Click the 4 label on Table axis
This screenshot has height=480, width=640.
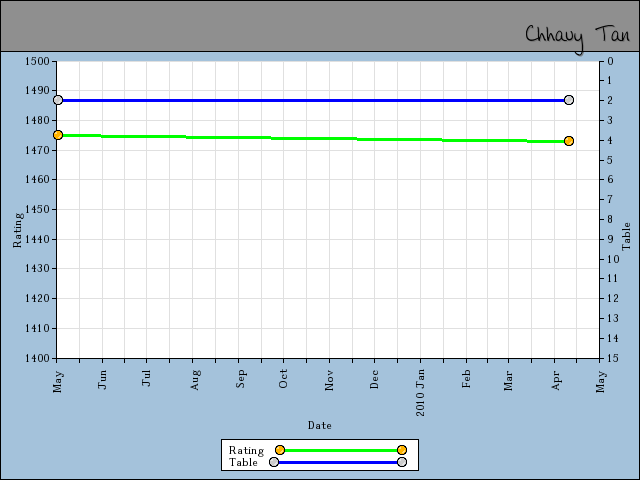610,140
